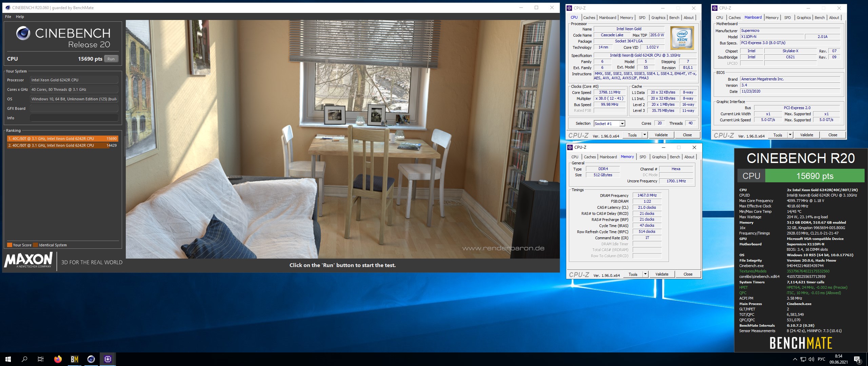Click Validate in CPU-Z Memory window

(662, 274)
